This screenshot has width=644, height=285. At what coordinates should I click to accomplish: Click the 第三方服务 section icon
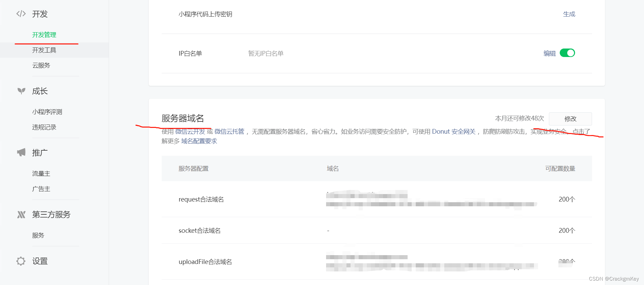[x=21, y=214]
